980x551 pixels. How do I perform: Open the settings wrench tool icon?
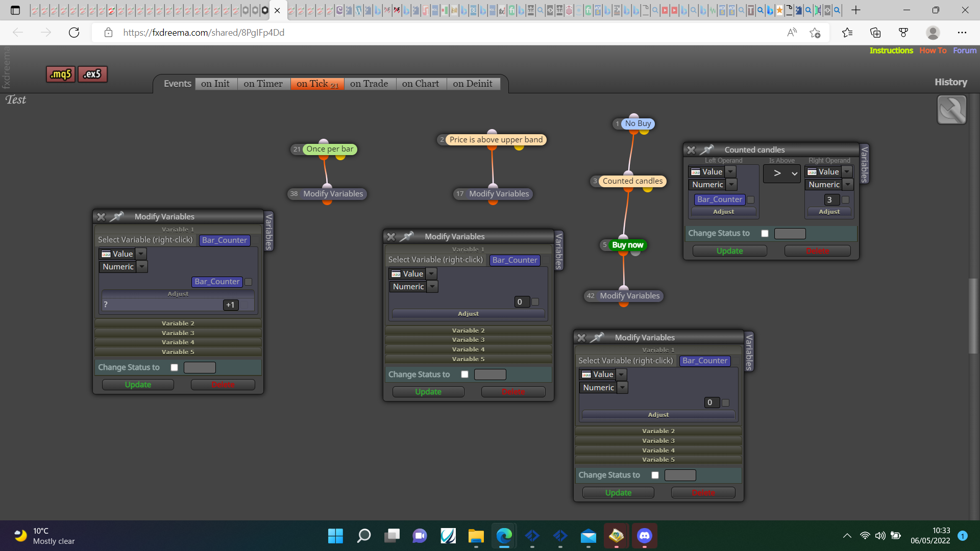click(x=951, y=110)
